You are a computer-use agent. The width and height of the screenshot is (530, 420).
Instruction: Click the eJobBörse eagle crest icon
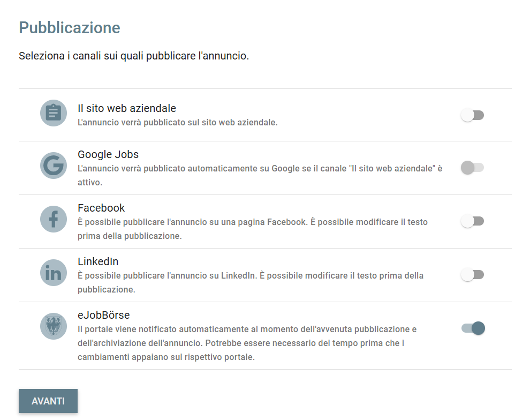click(x=54, y=326)
